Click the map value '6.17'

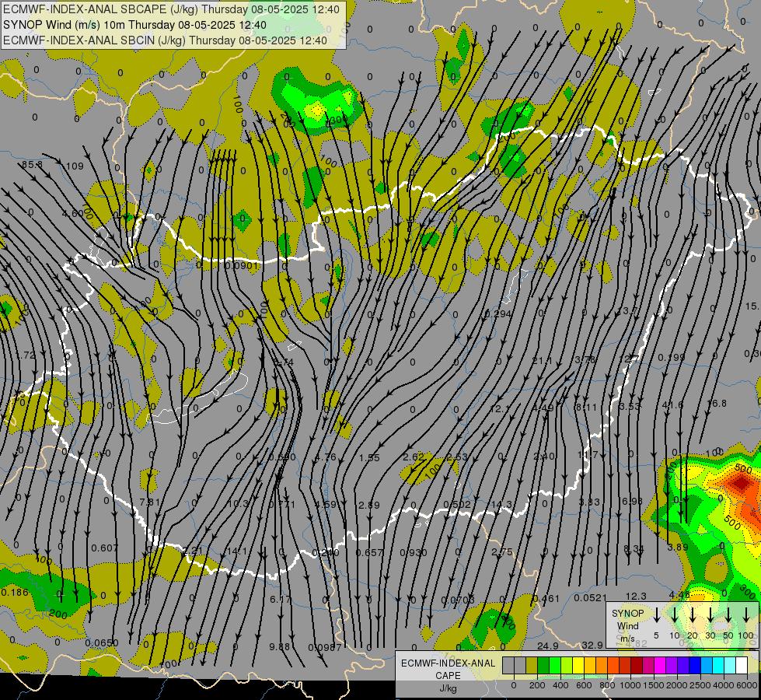(x=280, y=600)
